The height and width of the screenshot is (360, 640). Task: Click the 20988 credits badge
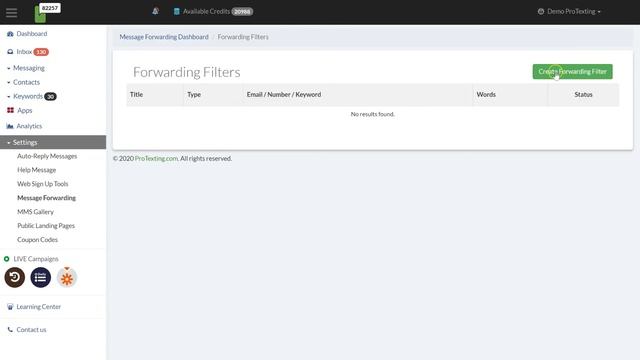[x=242, y=11]
